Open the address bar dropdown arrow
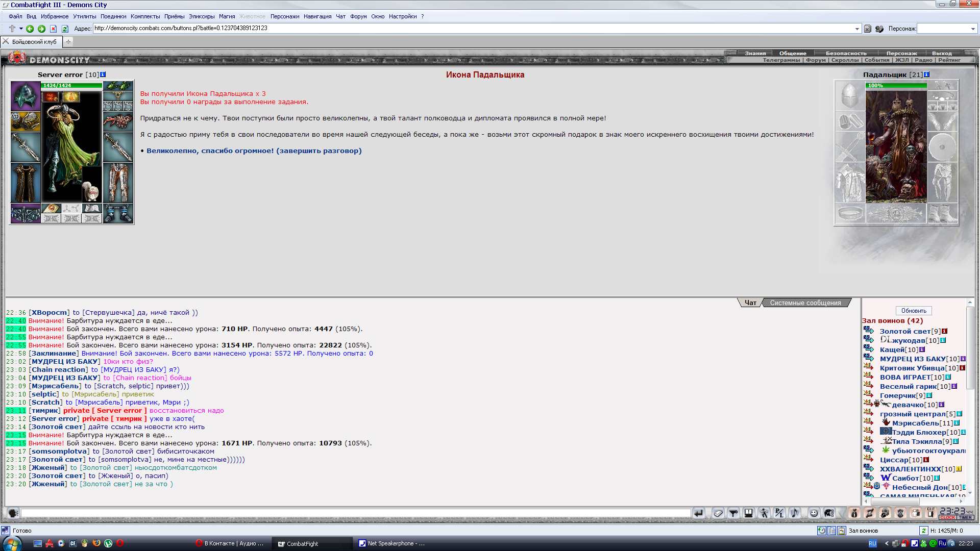This screenshot has width=980, height=551. pyautogui.click(x=857, y=29)
